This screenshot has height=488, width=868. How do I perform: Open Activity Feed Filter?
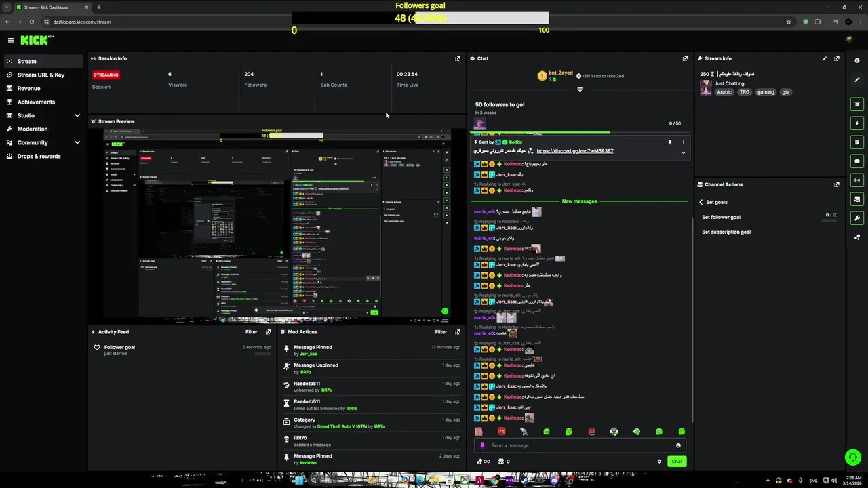point(251,332)
